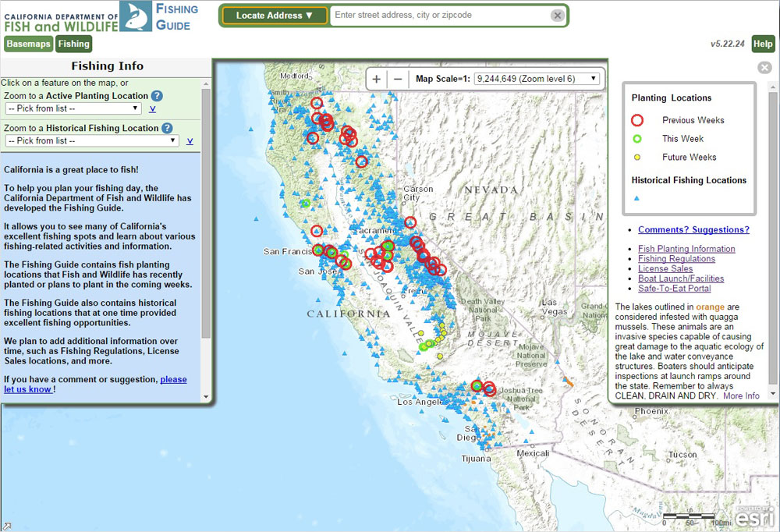Close the legend panel with X icon
This screenshot has width=780, height=532.
(764, 68)
